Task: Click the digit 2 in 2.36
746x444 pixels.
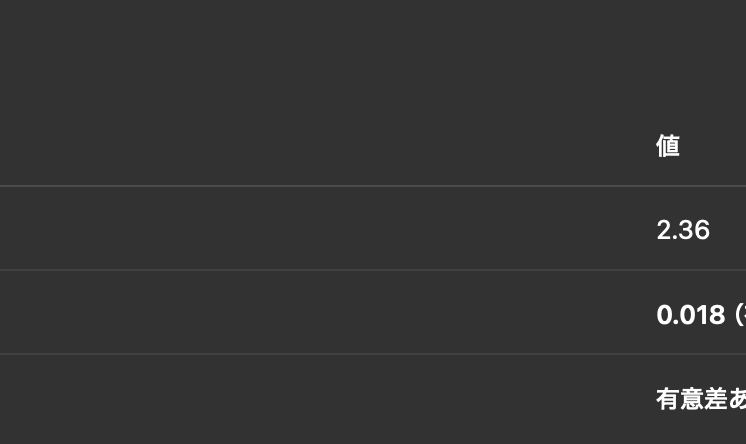Action: 664,230
